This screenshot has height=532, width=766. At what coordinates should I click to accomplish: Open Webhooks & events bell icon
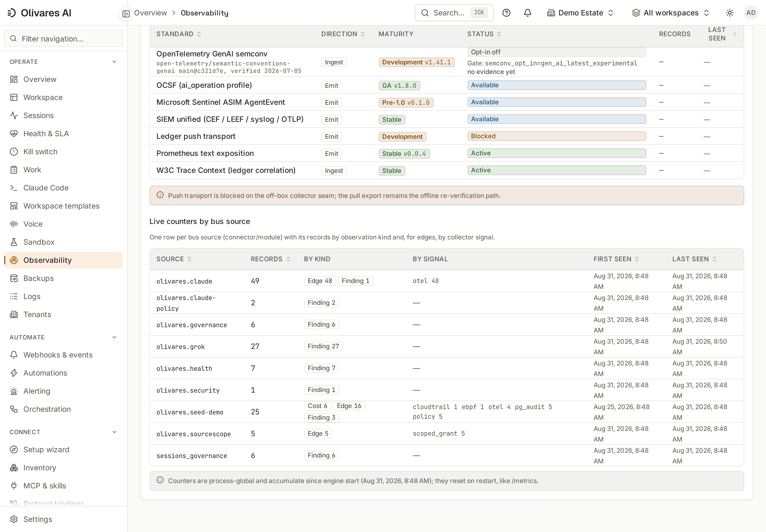14,355
